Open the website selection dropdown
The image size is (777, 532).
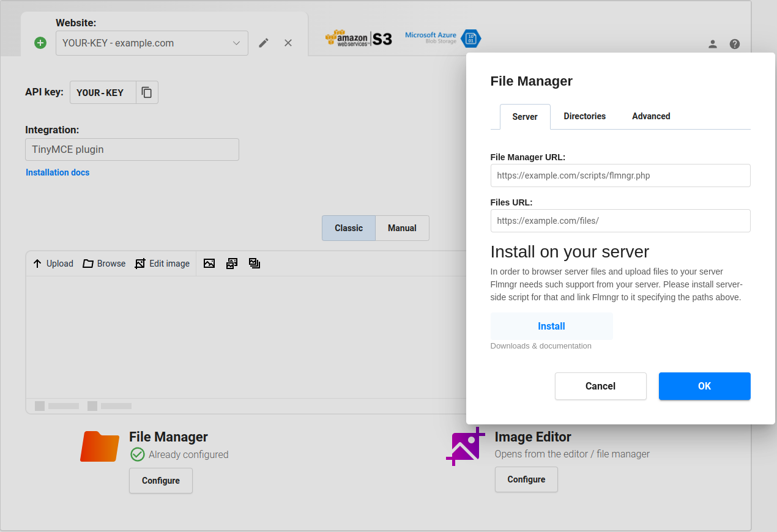pos(236,43)
